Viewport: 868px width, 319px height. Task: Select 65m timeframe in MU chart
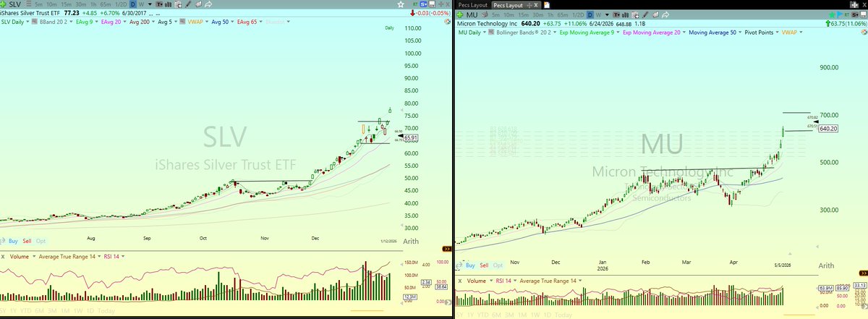coord(563,15)
